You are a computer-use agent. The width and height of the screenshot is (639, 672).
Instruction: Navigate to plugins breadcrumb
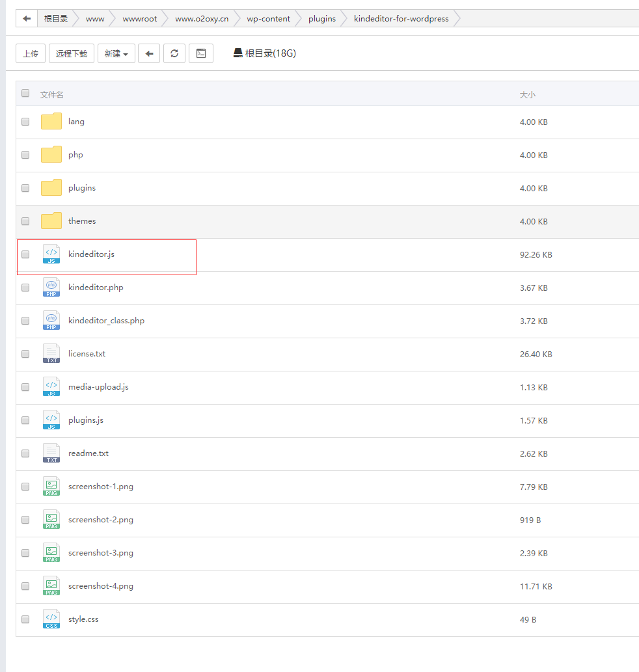pos(322,19)
